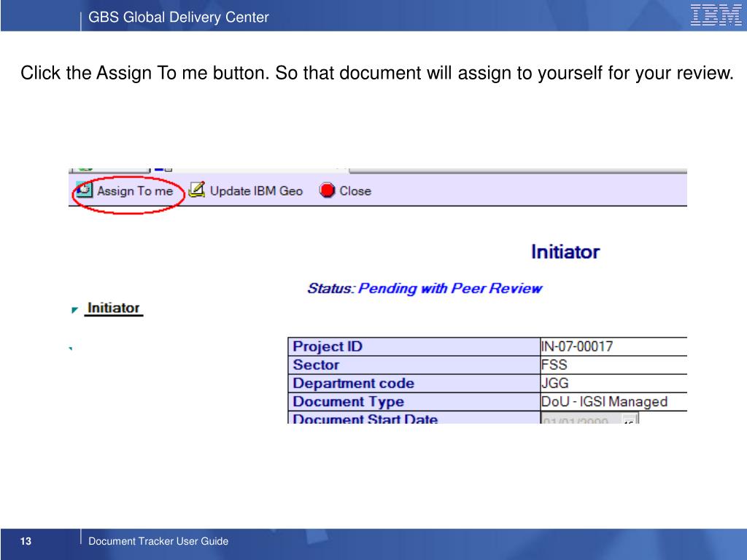This screenshot has height=560, width=747.
Task: Click the slide number 13
Action: pyautogui.click(x=26, y=541)
